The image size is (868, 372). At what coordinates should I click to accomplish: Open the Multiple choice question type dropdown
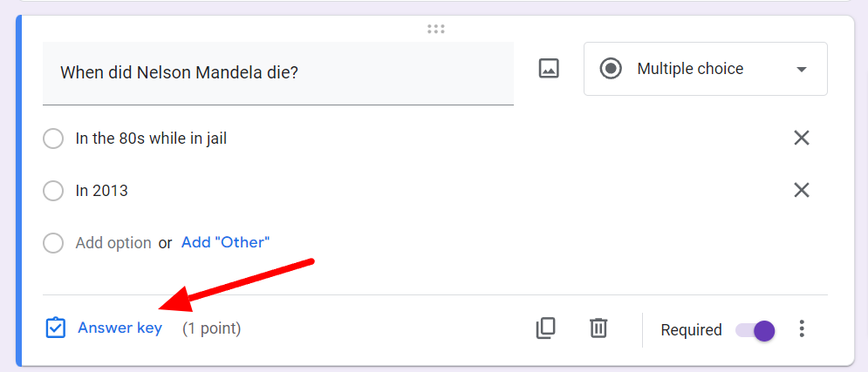[x=705, y=69]
